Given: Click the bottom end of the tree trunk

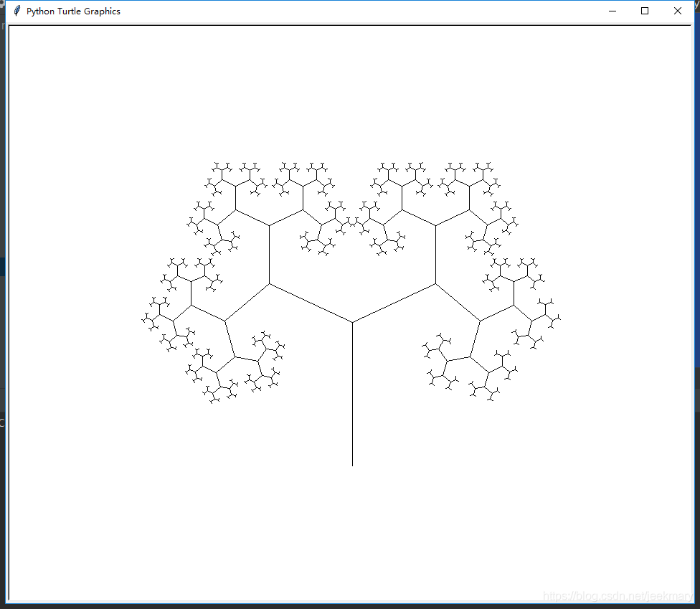Looking at the screenshot, I should pos(352,465).
